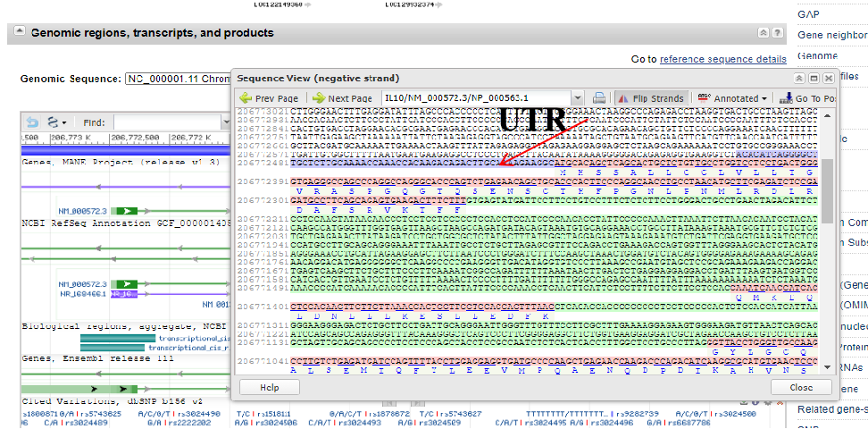The height and width of the screenshot is (429, 868).
Task: Maximize the Sequence View dialog
Action: point(813,78)
